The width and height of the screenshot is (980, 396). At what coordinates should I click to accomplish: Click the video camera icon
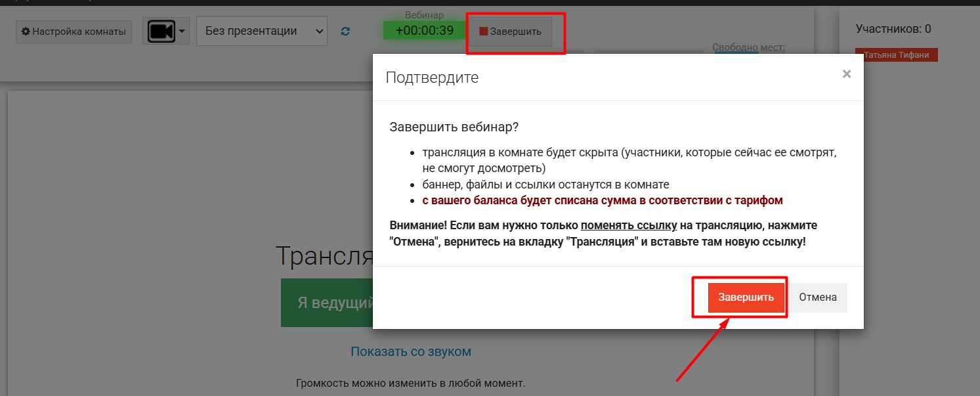click(x=160, y=31)
